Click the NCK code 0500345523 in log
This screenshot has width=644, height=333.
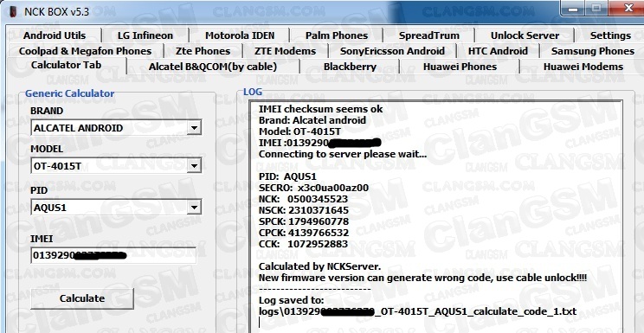318,199
